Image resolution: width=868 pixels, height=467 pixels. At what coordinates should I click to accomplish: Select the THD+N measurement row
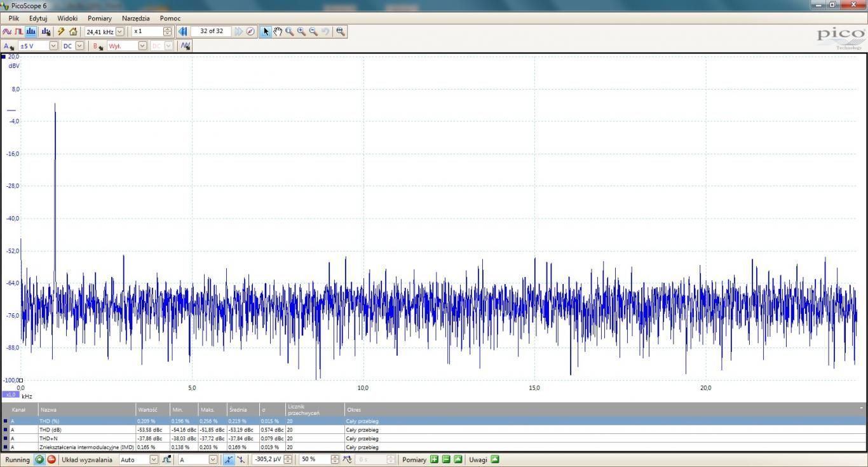coord(433,438)
